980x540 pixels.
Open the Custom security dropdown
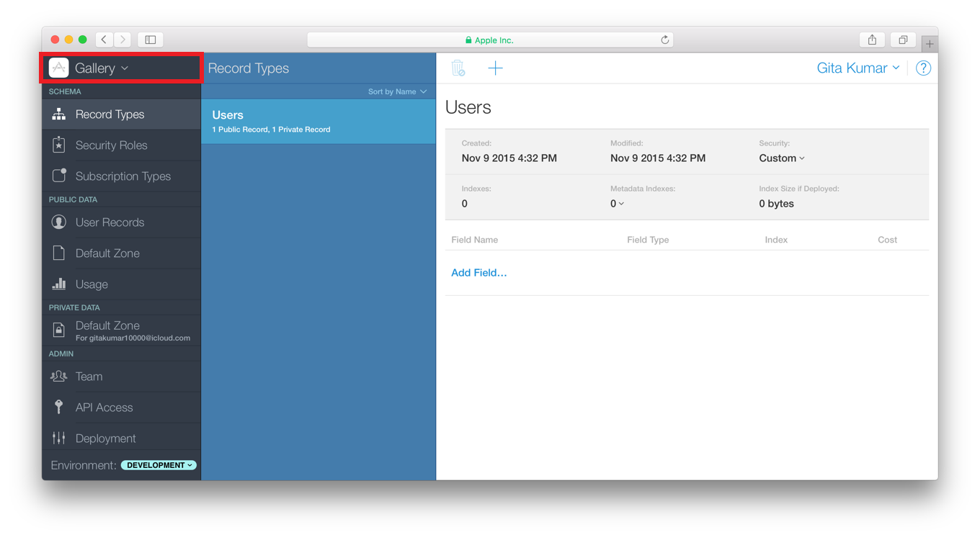tap(782, 158)
